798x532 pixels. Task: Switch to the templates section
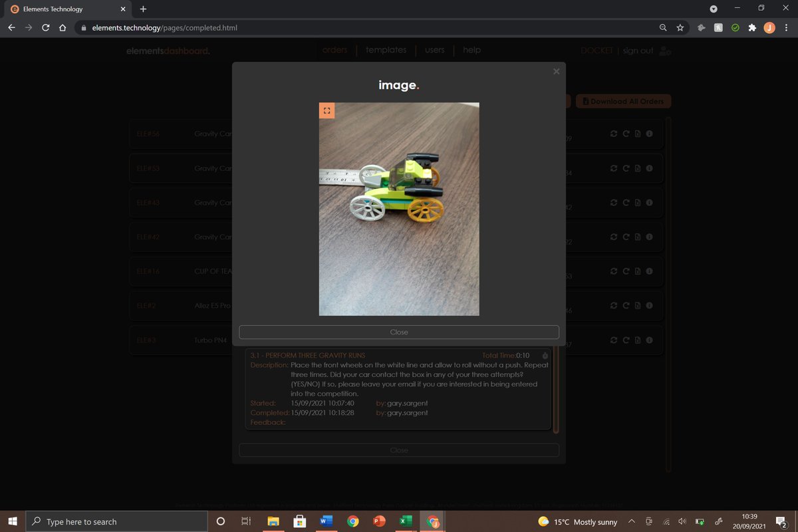click(386, 50)
